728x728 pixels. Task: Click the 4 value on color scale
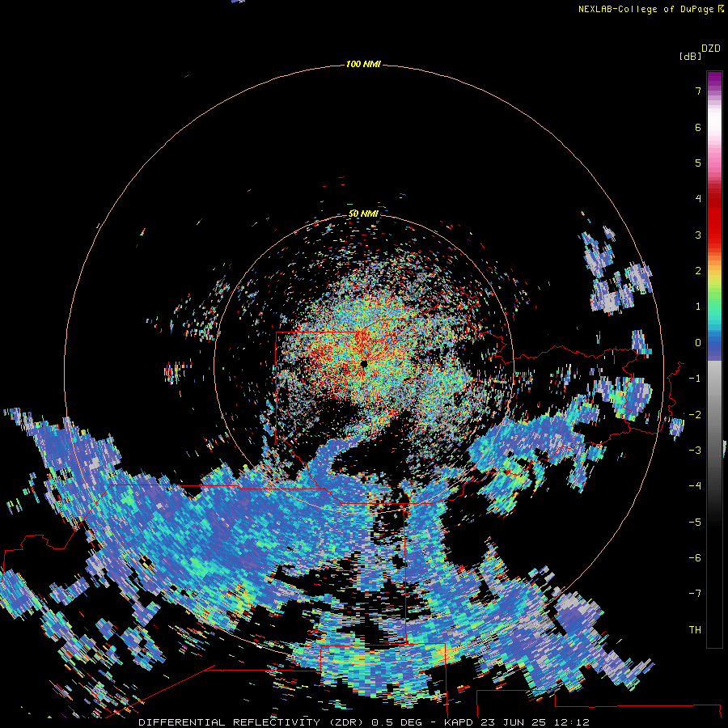pos(698,199)
